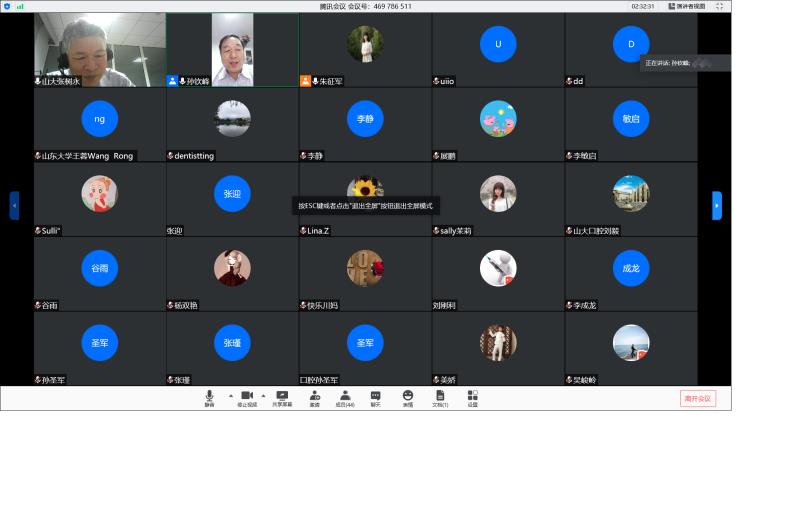This screenshot has width=800, height=525.
Task: Click 山大口腔刘毅 scenery avatar
Action: coord(631,193)
